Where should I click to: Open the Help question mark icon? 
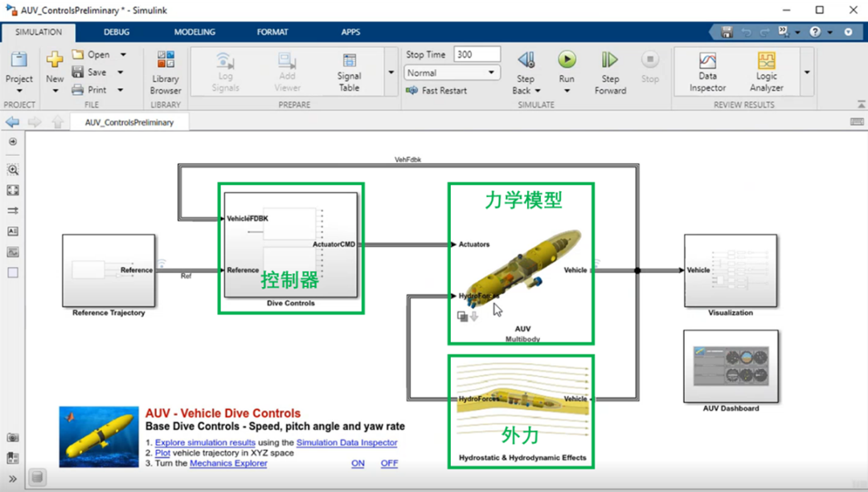tap(815, 32)
